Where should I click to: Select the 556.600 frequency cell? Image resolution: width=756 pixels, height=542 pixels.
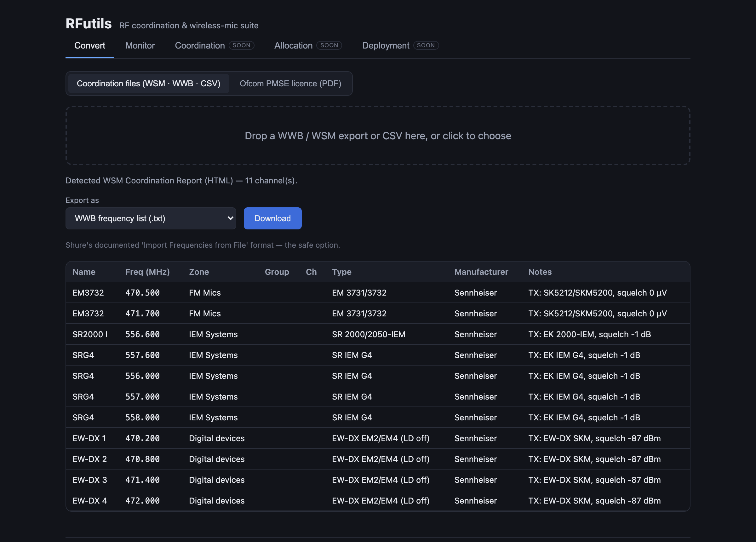(x=142, y=334)
